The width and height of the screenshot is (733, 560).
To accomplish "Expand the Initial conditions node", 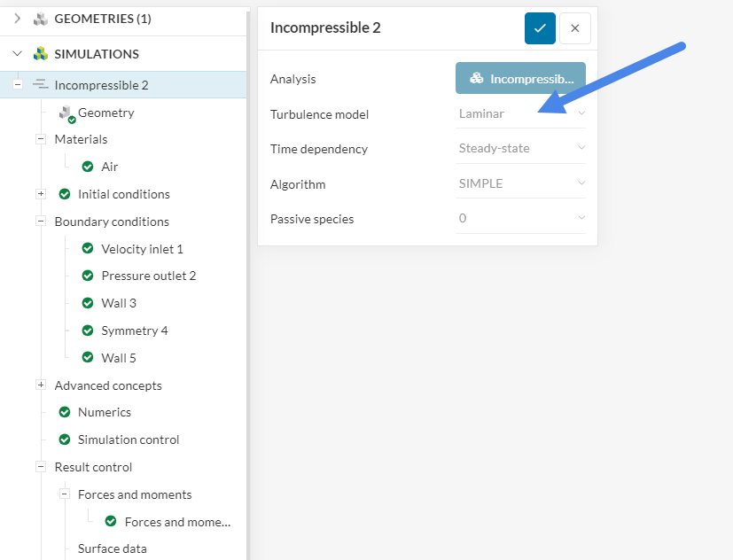I will point(41,194).
